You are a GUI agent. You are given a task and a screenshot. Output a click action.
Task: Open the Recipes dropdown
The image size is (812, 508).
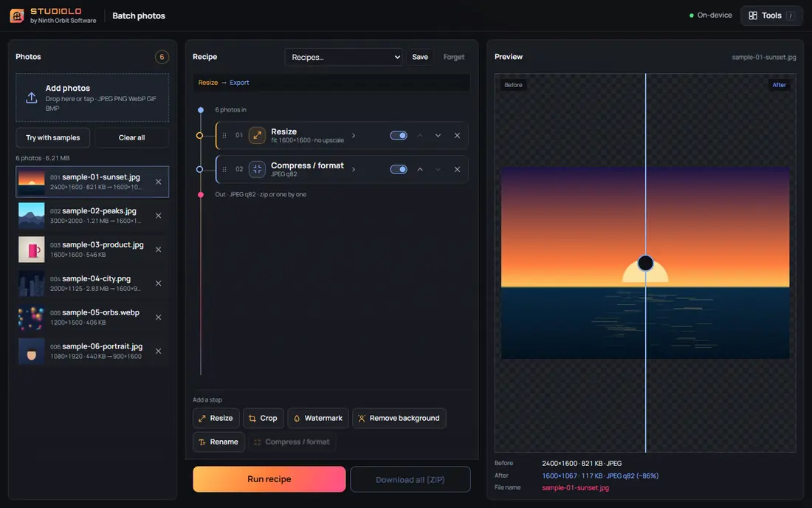click(x=344, y=57)
